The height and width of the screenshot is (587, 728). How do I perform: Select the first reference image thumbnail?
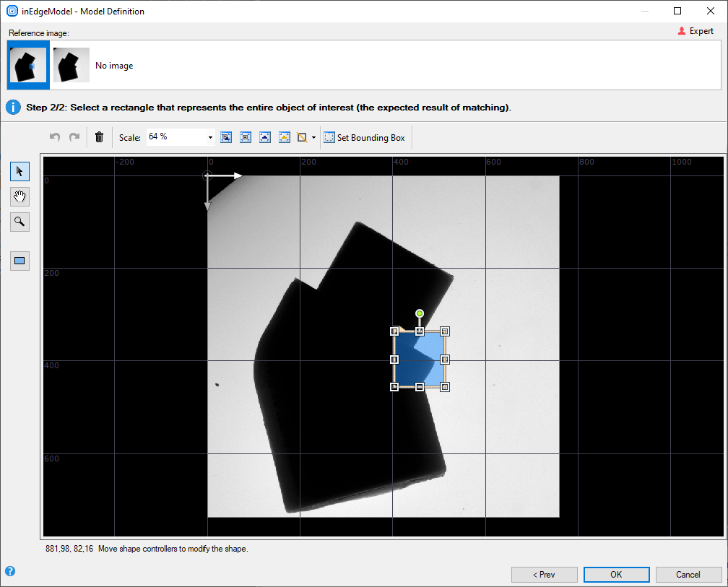(29, 65)
